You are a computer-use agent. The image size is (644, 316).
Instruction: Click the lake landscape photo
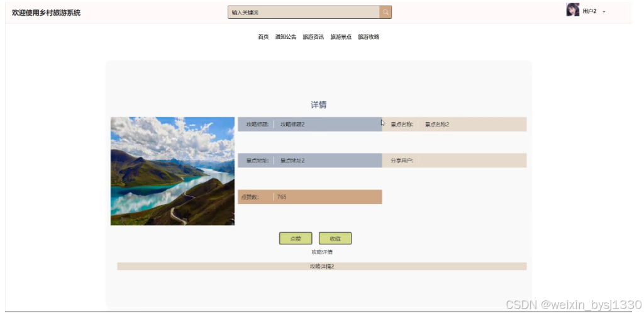172,171
